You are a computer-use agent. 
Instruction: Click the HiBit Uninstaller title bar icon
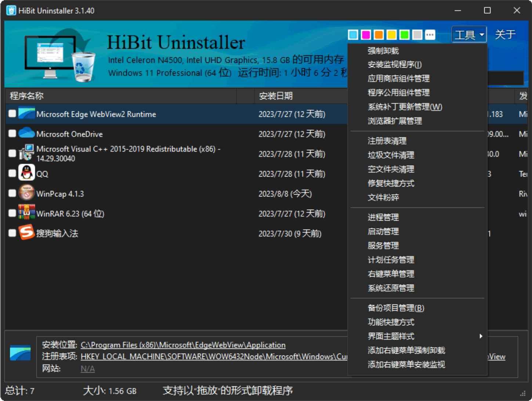tap(11, 10)
